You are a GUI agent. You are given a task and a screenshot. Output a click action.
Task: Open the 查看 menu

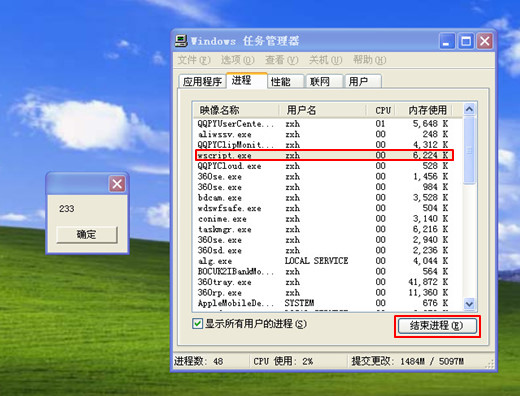point(282,60)
